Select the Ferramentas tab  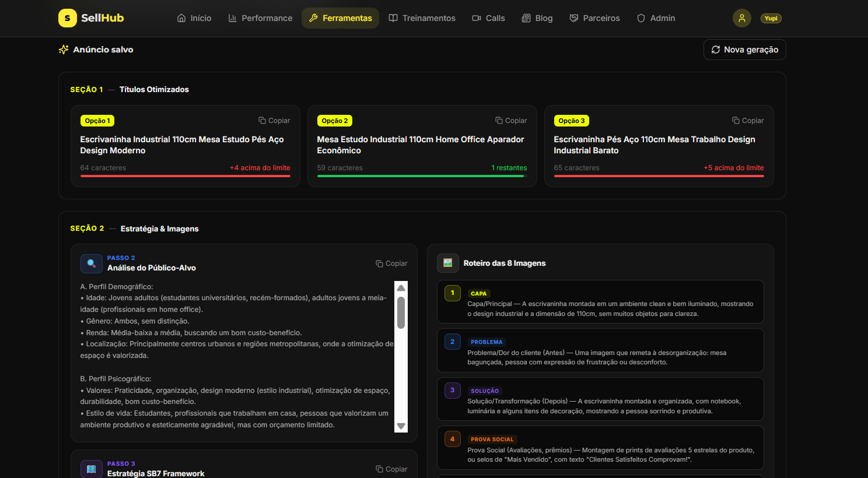(x=340, y=18)
